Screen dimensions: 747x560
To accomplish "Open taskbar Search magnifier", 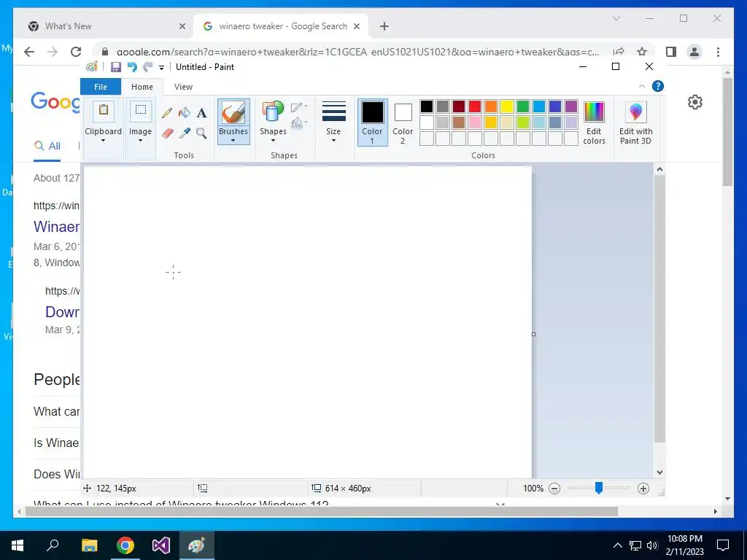I will (x=53, y=545).
